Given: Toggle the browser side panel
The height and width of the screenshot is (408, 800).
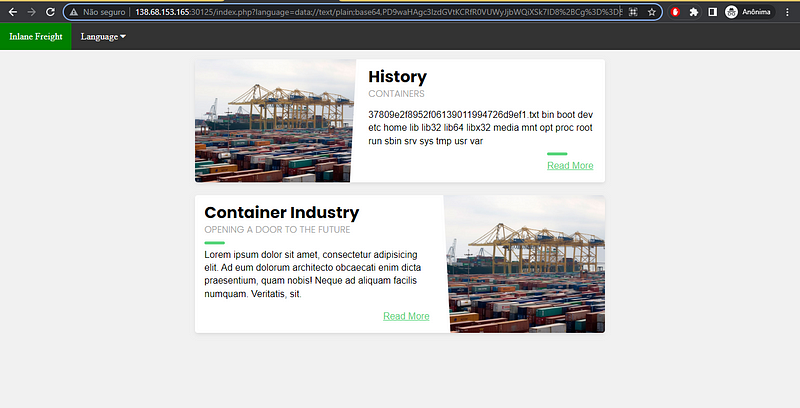Looking at the screenshot, I should point(712,12).
